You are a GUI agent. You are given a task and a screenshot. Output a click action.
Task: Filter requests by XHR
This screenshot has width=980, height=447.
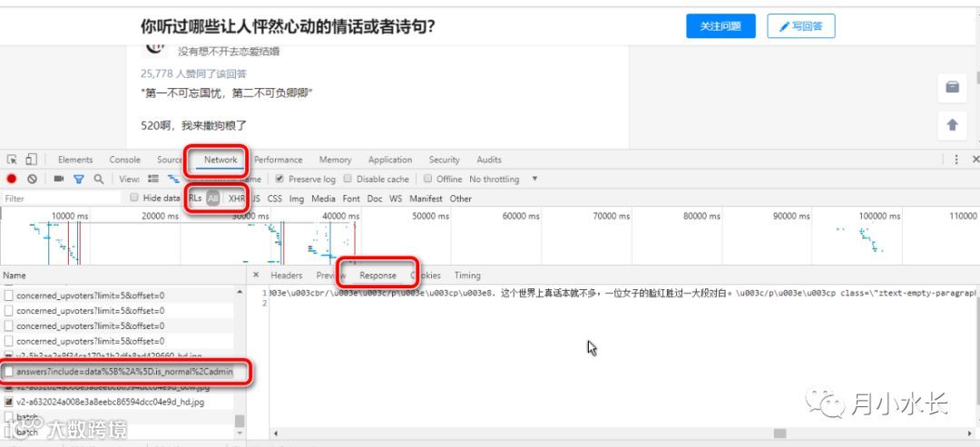pyautogui.click(x=237, y=199)
